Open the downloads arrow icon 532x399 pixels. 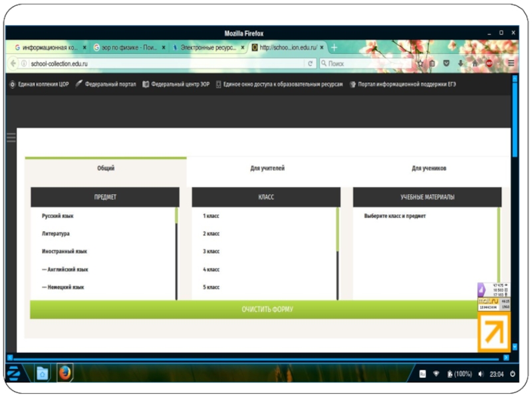coord(460,63)
